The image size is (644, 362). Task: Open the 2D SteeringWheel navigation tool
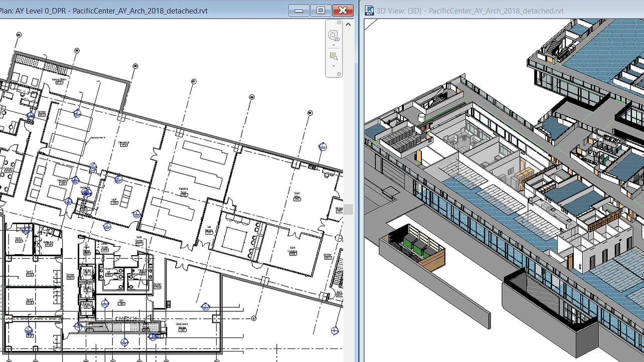pyautogui.click(x=333, y=35)
